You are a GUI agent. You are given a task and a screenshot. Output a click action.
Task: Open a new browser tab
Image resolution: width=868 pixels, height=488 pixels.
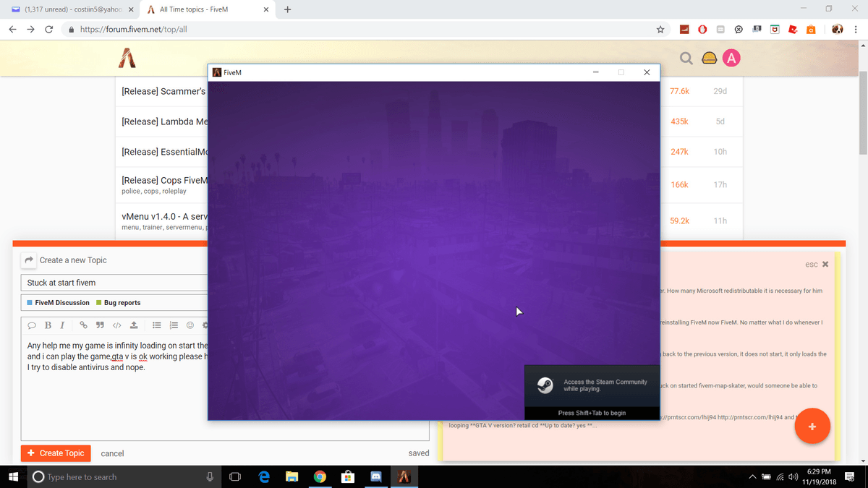pyautogui.click(x=288, y=10)
